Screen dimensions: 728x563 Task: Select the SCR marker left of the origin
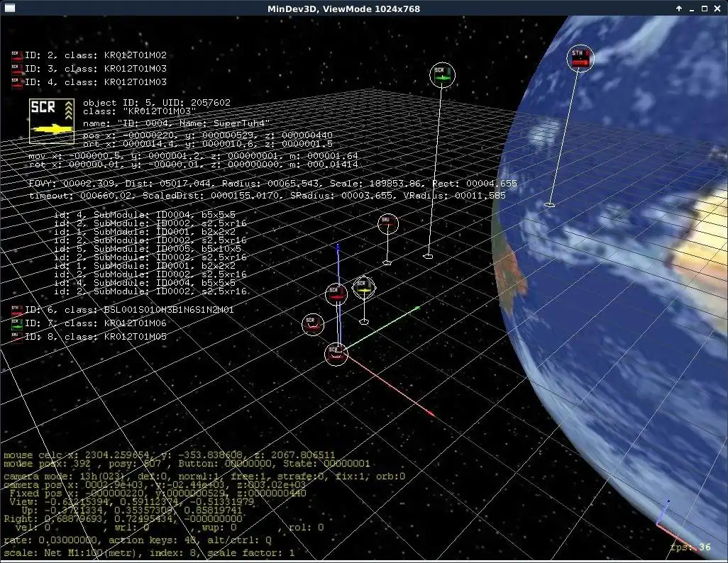[x=312, y=325]
